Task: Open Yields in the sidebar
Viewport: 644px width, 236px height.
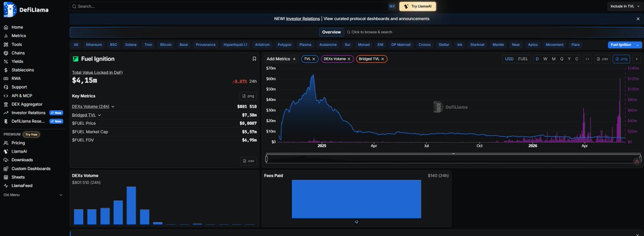Action: [x=17, y=61]
